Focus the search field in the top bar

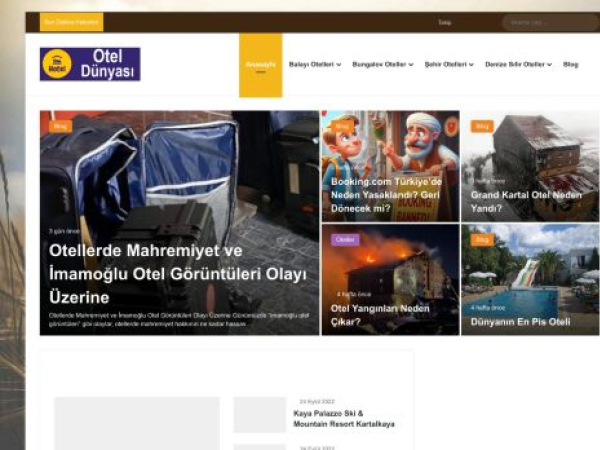pyautogui.click(x=551, y=23)
